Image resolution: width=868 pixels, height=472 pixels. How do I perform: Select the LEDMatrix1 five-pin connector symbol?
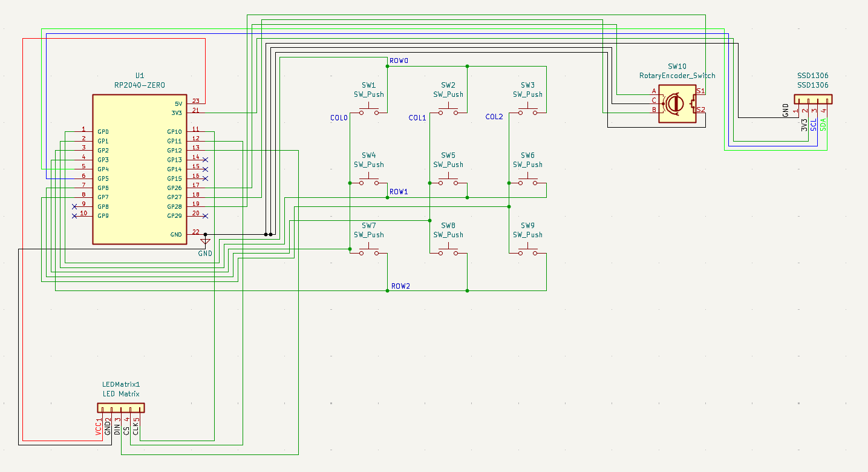(x=121, y=408)
